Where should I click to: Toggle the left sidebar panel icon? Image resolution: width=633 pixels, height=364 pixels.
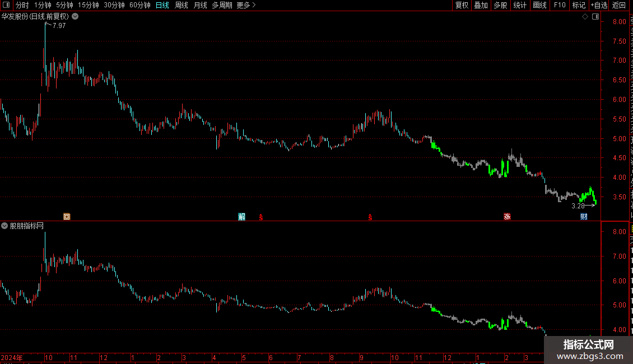tap(6, 5)
